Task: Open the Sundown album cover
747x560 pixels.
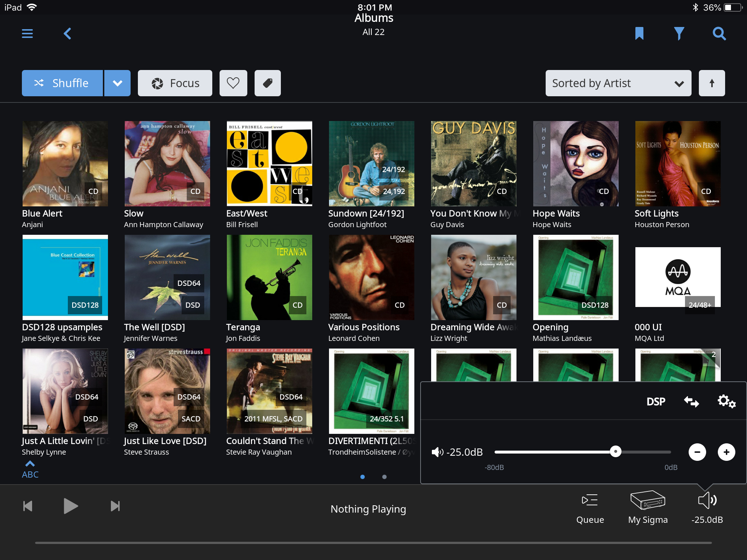Action: pyautogui.click(x=371, y=164)
